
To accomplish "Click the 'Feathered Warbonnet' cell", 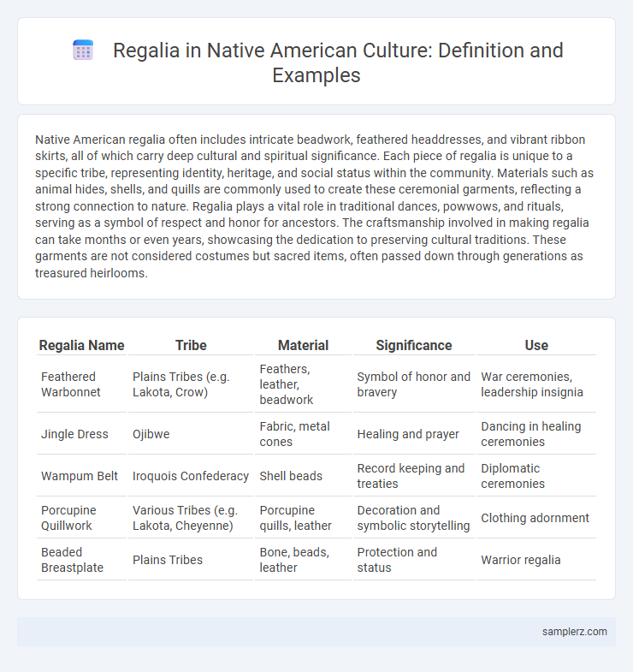I will 82,384.
